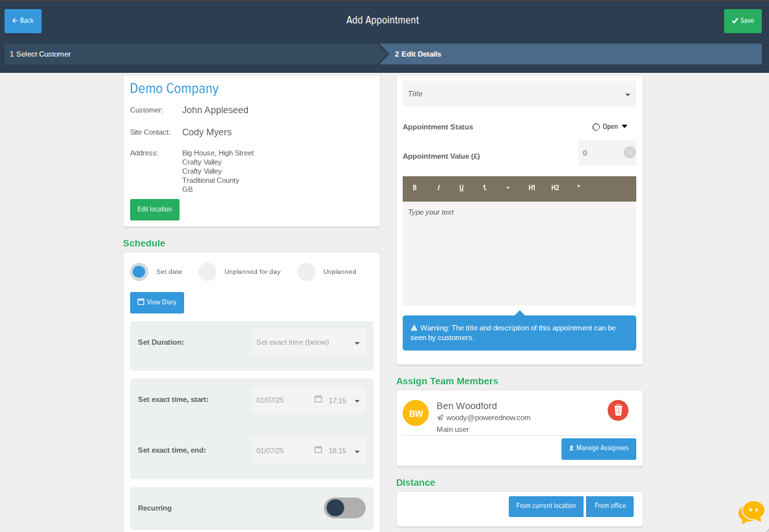This screenshot has height=532, width=769.
Task: Go to step 2 Edit Details
Action: coord(571,54)
